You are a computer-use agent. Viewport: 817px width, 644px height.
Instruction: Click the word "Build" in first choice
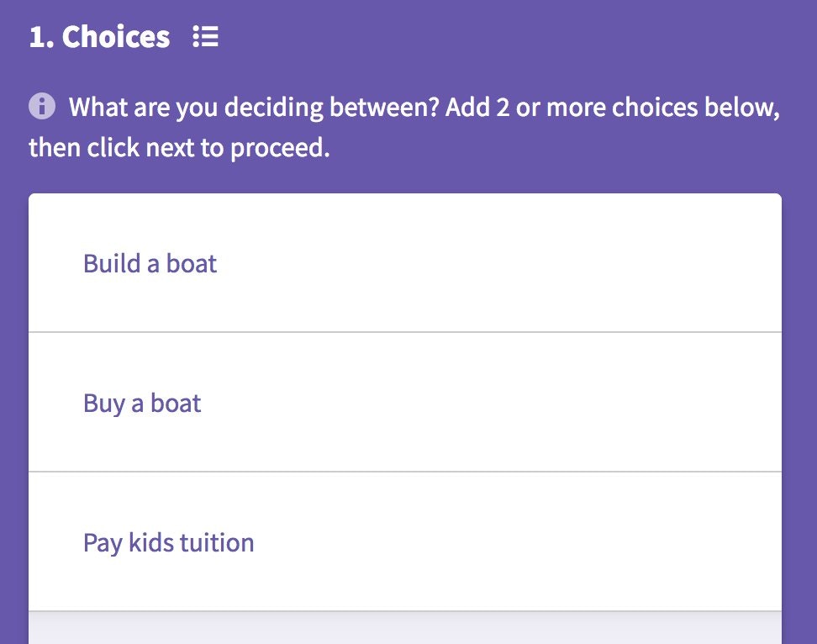tap(112, 263)
